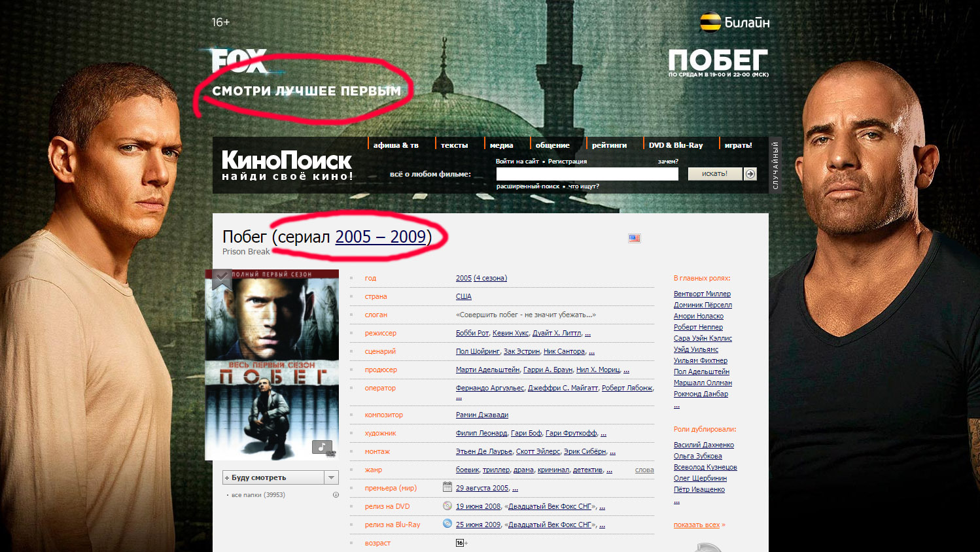Click the movie search input field
Screen dimensions: 980x552
pos(587,174)
